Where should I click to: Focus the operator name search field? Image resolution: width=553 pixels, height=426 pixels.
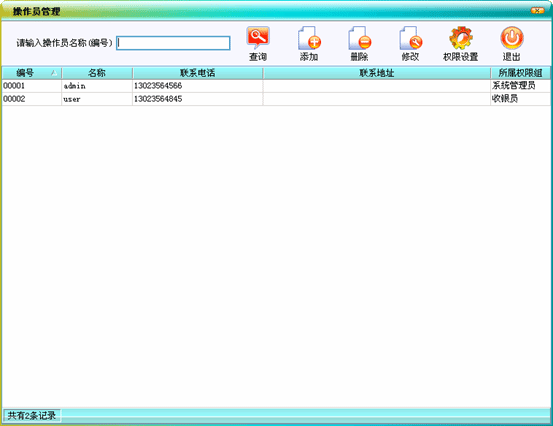[173, 43]
